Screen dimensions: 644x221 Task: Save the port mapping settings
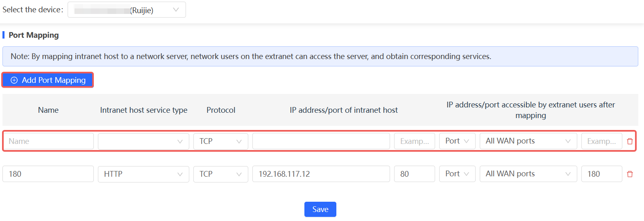click(x=320, y=209)
